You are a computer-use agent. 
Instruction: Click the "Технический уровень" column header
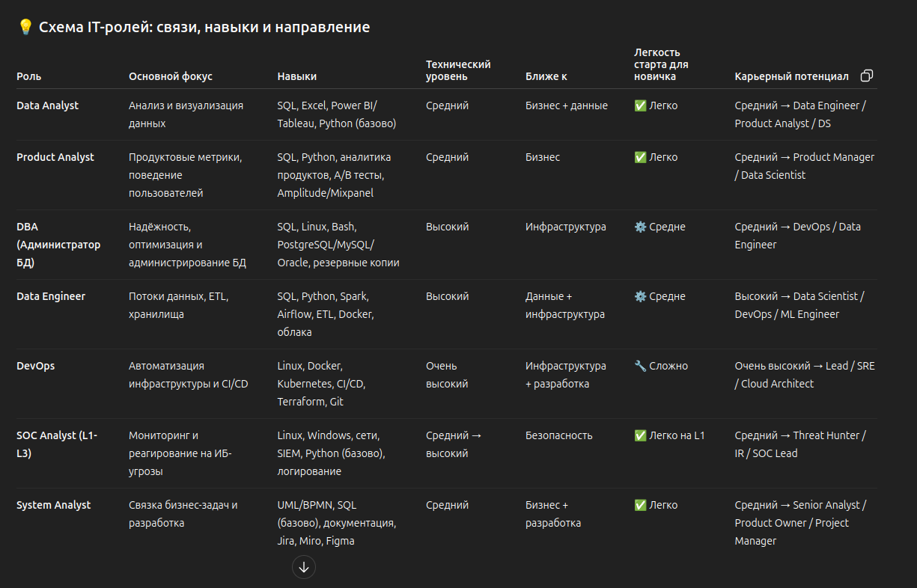coord(458,70)
